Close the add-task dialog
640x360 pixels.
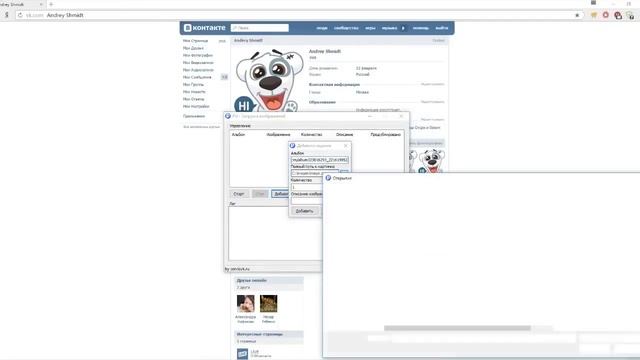click(346, 146)
